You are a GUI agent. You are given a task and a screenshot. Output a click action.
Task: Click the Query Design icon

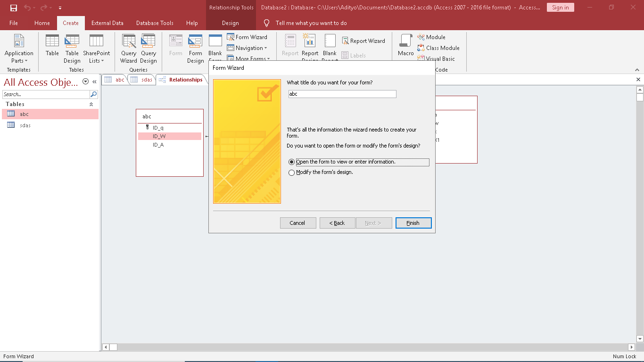[x=148, y=49]
